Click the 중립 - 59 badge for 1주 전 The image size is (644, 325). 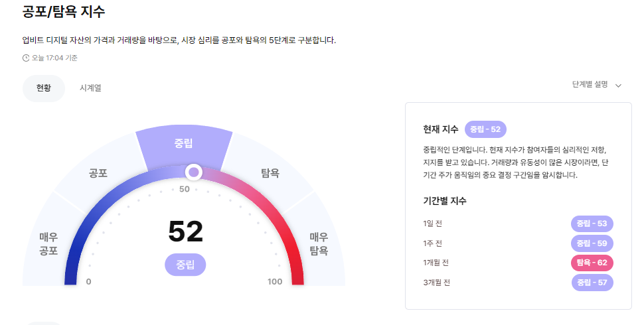[592, 243]
